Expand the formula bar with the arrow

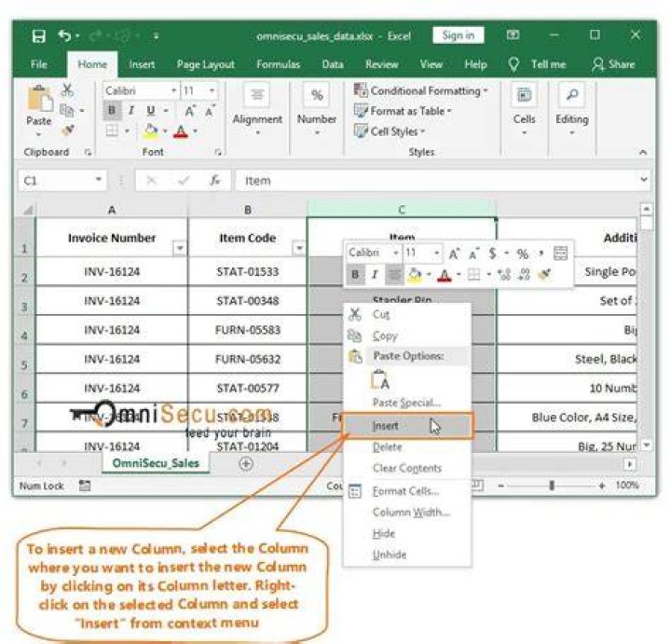click(x=644, y=180)
